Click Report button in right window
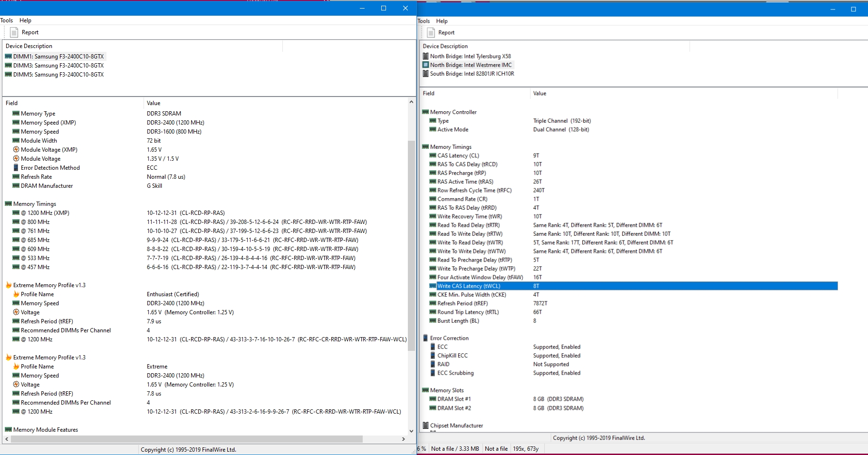The height and width of the screenshot is (455, 868). tap(441, 32)
